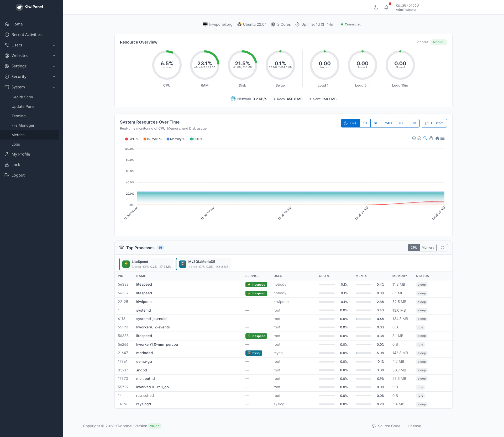Image resolution: width=504 pixels, height=437 pixels.
Task: Hide the CPU % series in legend
Action: tap(132, 139)
